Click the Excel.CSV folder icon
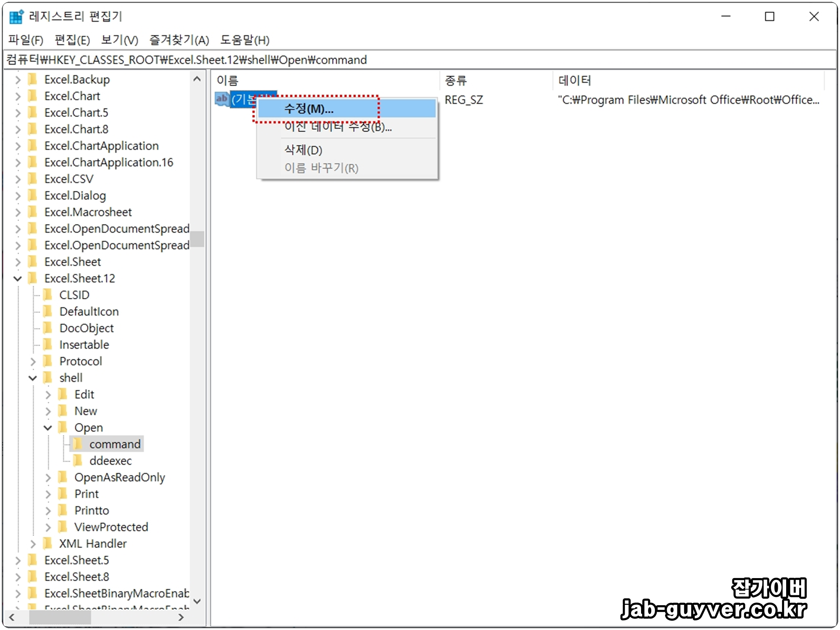This screenshot has height=630, width=840. pos(33,179)
